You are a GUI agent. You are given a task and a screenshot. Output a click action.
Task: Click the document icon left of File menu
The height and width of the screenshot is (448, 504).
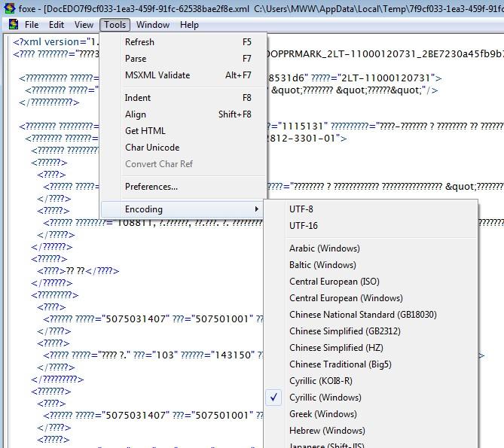coord(14,25)
